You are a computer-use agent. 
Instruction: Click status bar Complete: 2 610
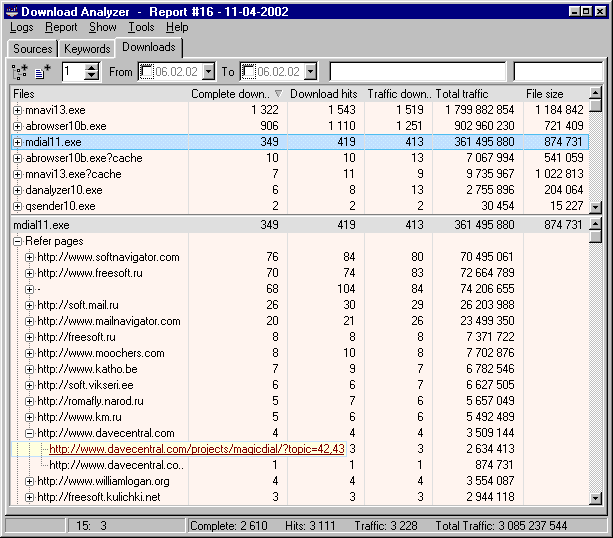click(229, 526)
